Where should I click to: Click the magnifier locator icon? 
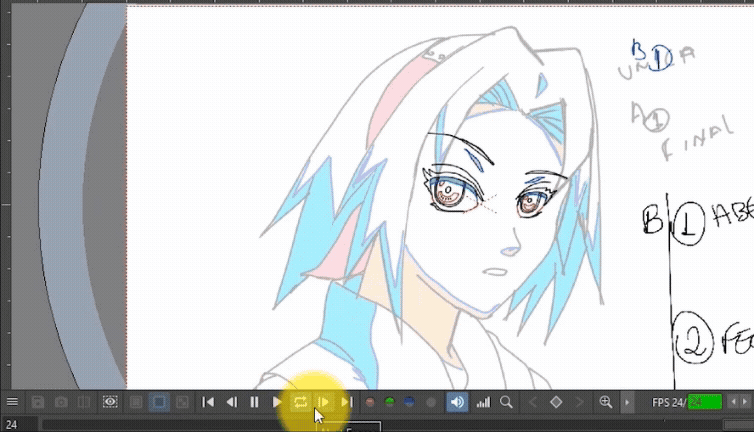point(506,402)
